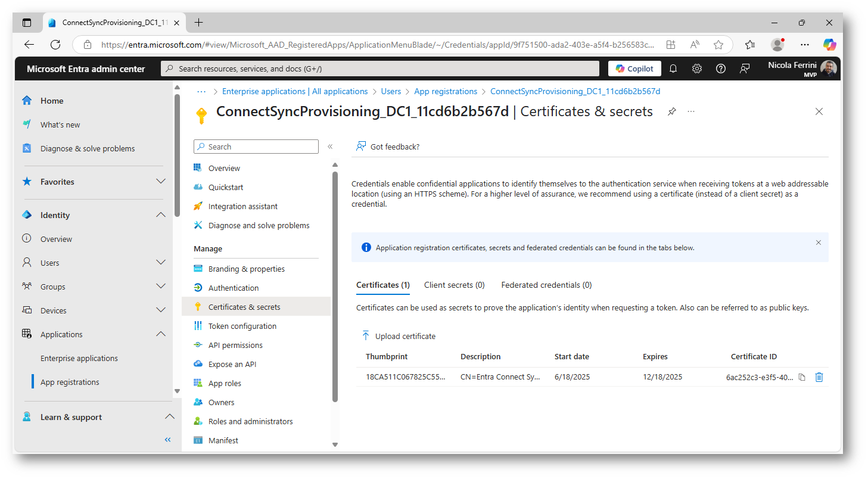This screenshot has height=479, width=868.
Task: Collapse the Learn & support section
Action: point(170,416)
